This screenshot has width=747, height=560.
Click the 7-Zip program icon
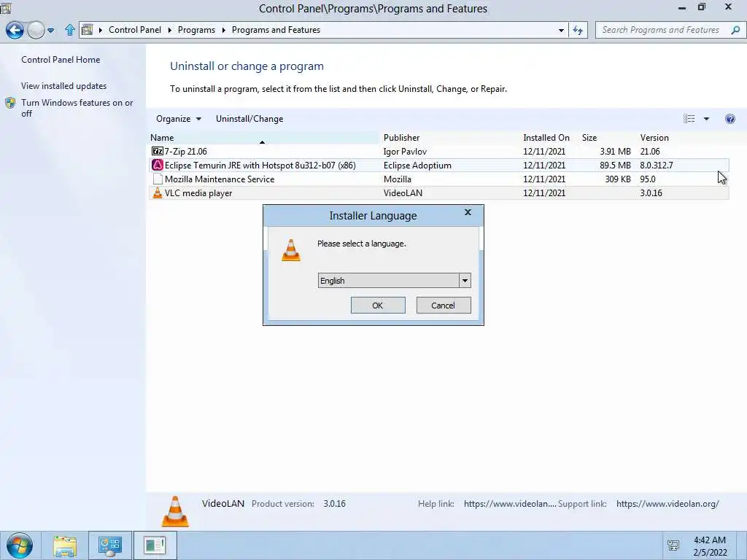point(158,151)
